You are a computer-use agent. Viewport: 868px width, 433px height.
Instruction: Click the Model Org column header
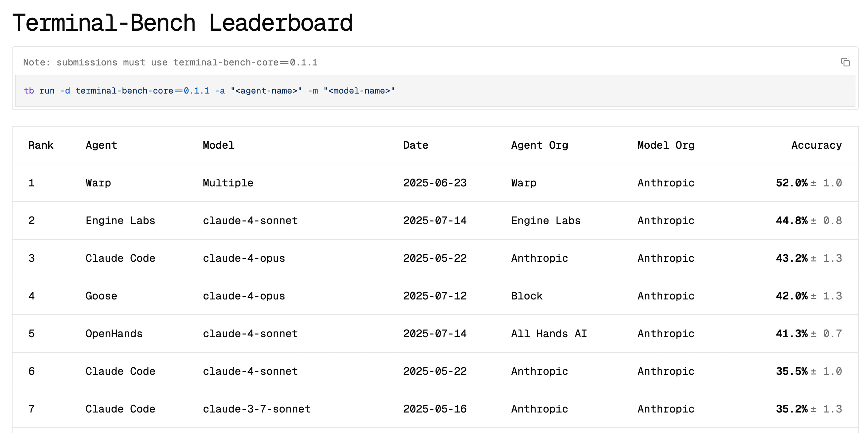click(666, 145)
